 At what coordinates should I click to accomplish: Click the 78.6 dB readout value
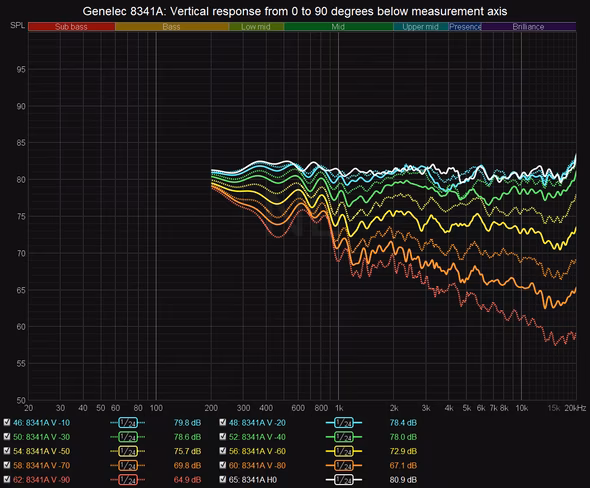[187, 437]
